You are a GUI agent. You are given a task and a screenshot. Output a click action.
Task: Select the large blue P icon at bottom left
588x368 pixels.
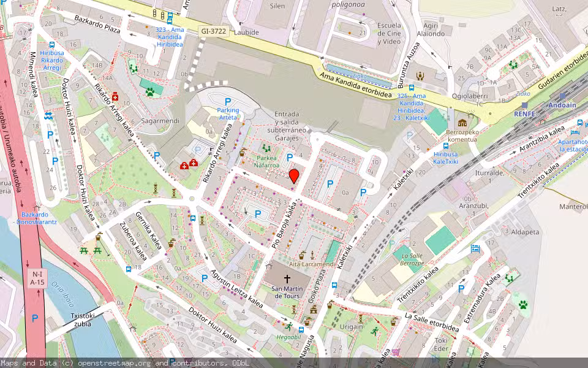click(35, 319)
